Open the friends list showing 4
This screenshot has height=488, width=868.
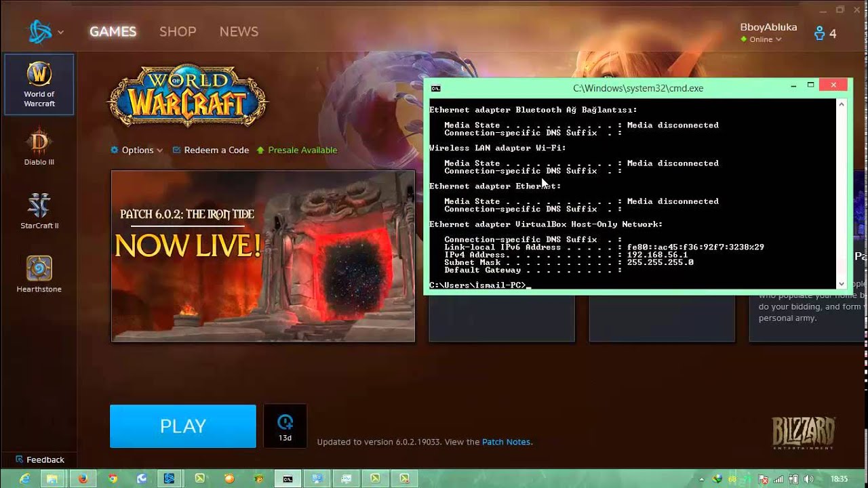[x=825, y=33]
